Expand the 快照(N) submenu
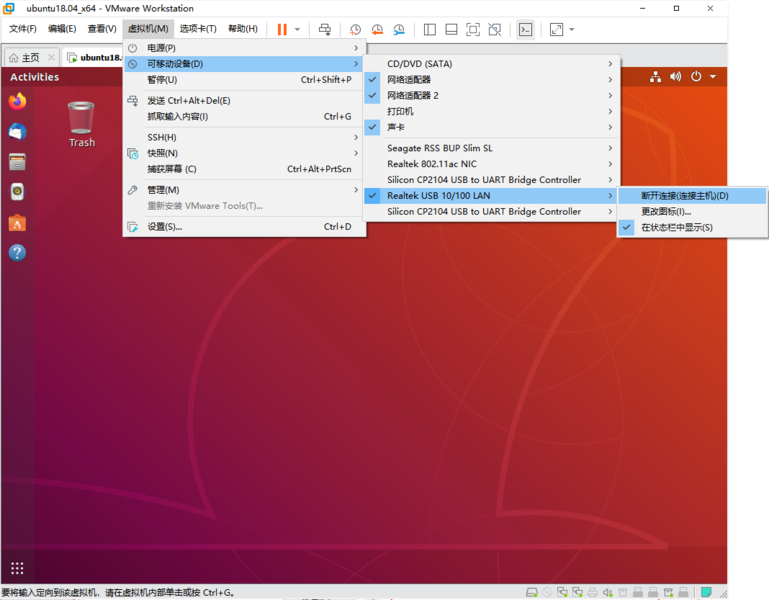This screenshot has width=769, height=600. (244, 153)
